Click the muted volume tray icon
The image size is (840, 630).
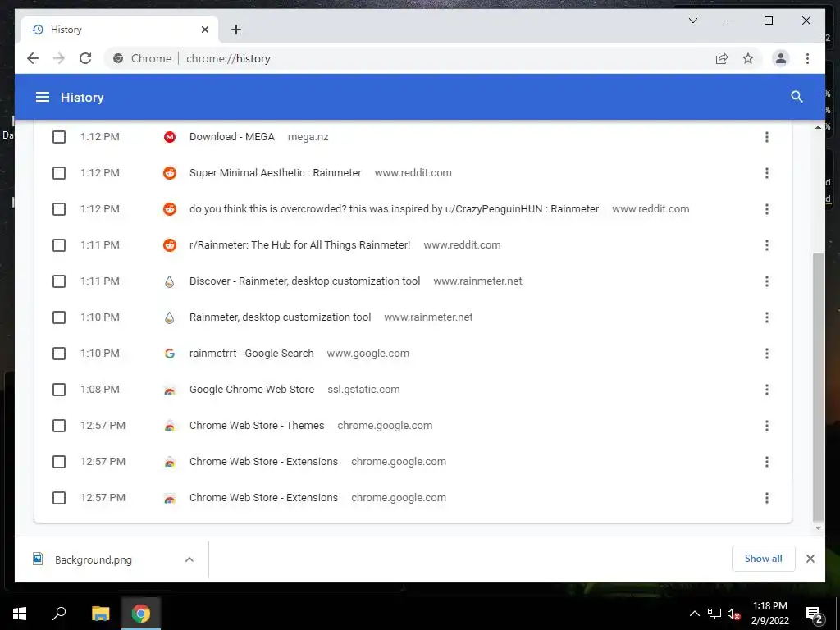click(733, 614)
